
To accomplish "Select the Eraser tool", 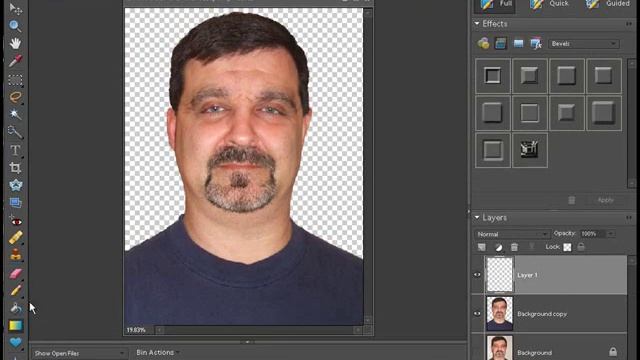I will click(x=16, y=273).
